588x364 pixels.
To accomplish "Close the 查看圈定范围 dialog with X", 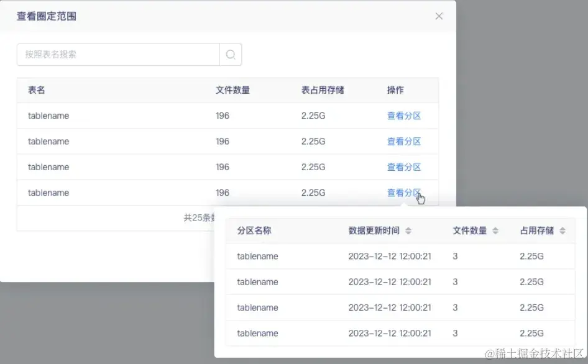I will coord(439,16).
